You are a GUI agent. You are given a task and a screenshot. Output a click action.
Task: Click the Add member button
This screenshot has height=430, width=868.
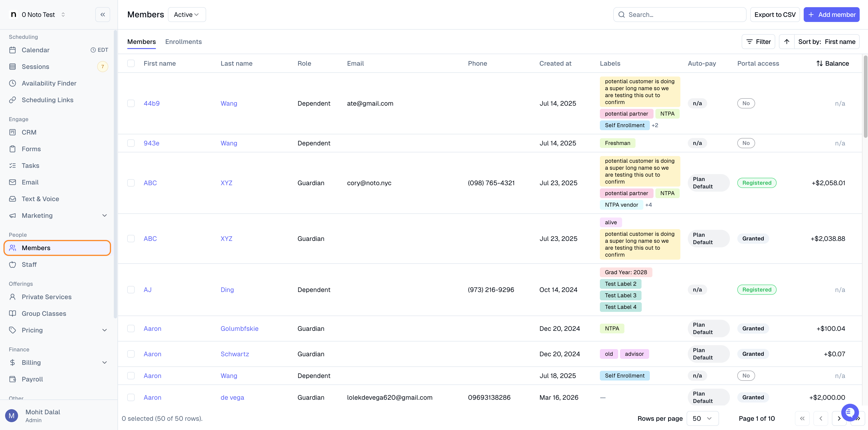831,15
